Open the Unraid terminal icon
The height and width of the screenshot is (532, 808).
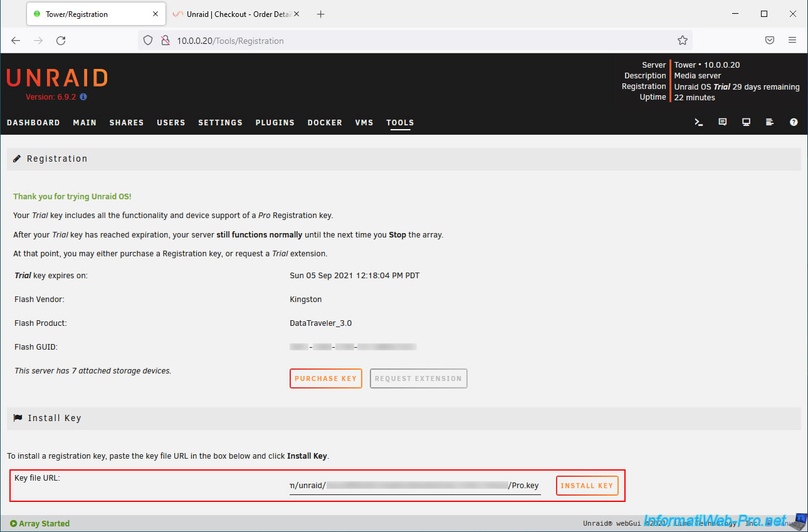(698, 122)
